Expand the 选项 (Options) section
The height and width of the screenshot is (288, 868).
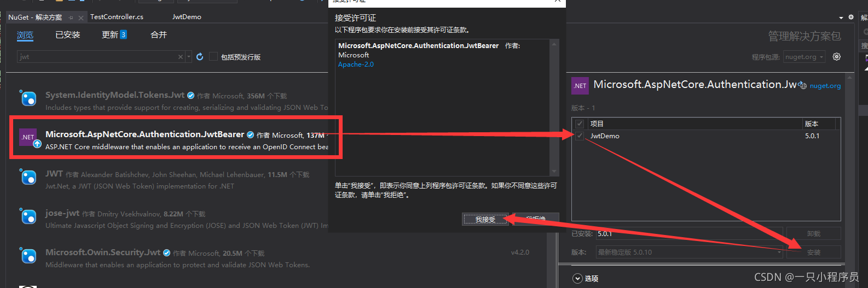[578, 279]
